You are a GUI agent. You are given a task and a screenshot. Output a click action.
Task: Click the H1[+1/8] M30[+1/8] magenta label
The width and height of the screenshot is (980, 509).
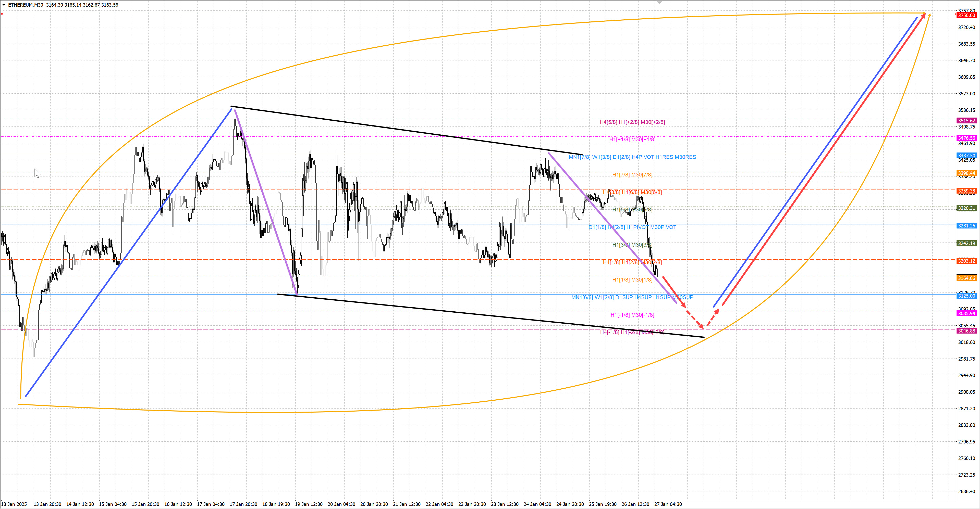tap(632, 139)
